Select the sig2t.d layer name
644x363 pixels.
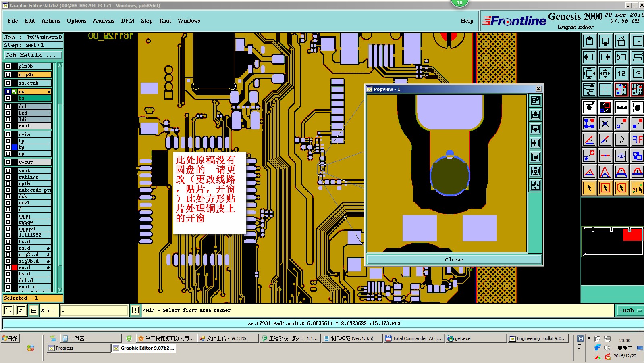tap(34, 255)
